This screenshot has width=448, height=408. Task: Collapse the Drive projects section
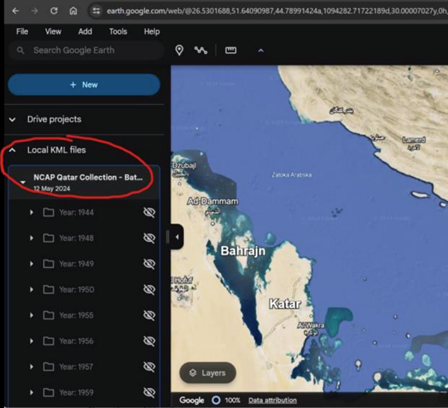click(12, 119)
